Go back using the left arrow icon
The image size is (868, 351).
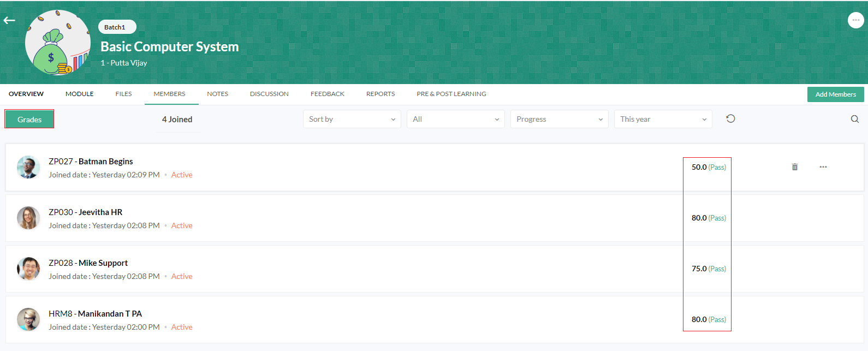[9, 21]
